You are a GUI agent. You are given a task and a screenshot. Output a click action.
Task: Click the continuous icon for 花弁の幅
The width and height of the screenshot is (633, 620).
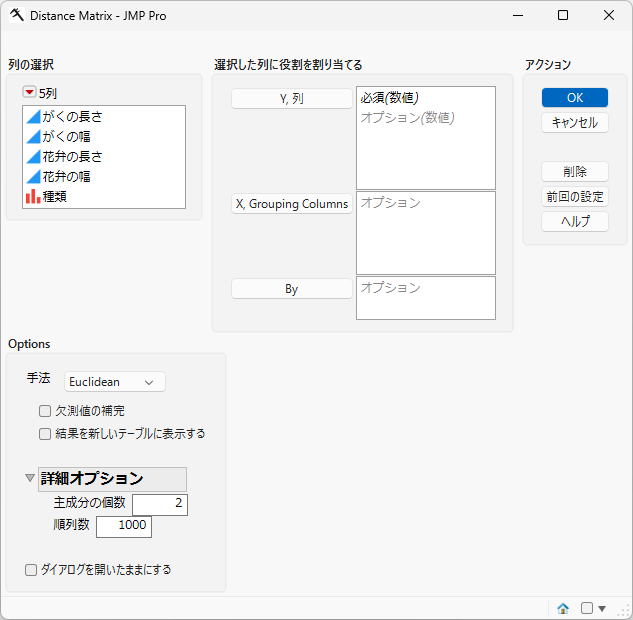pyautogui.click(x=34, y=176)
